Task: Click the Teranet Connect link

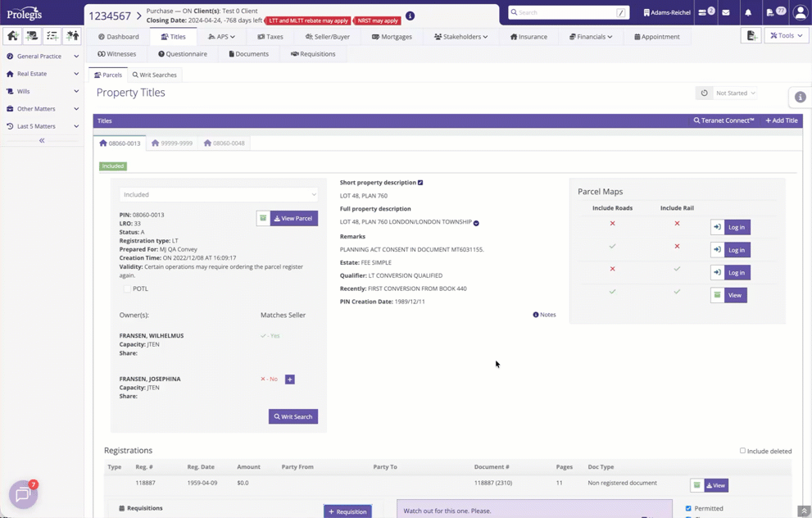Action: [x=724, y=120]
